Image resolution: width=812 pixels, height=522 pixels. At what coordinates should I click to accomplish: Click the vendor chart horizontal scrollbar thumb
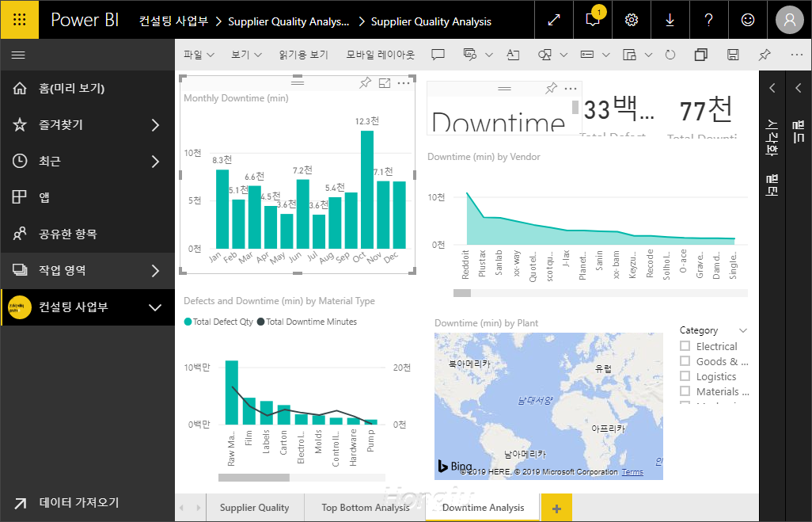click(462, 293)
